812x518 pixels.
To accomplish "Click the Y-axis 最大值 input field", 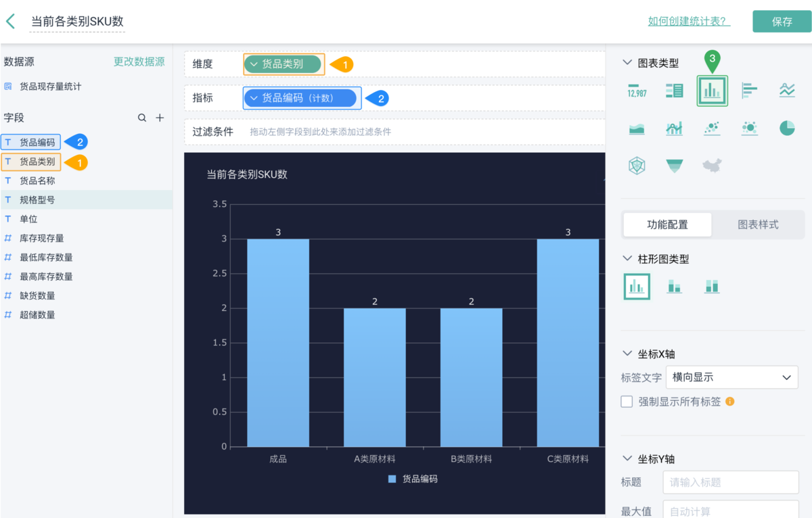I will 732,511.
